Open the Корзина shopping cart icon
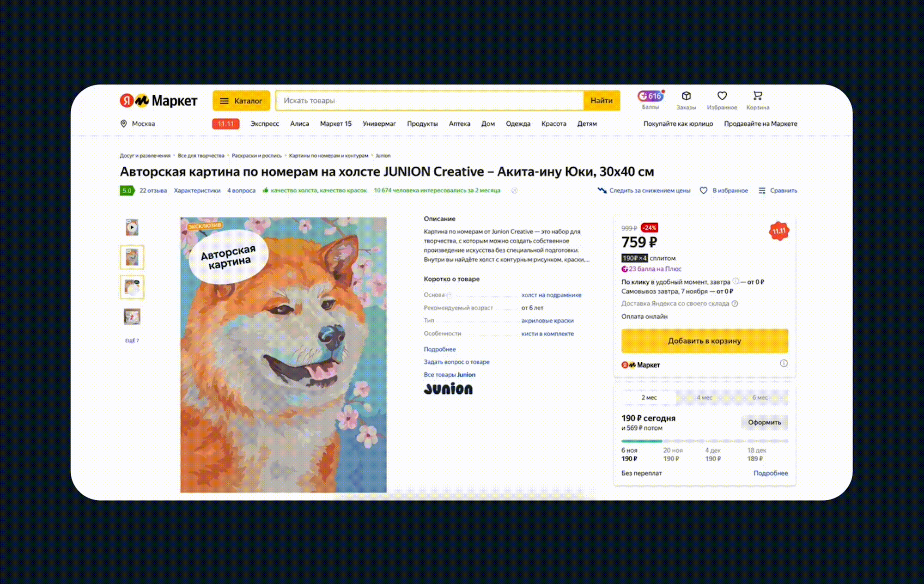924x584 pixels. coord(758,96)
